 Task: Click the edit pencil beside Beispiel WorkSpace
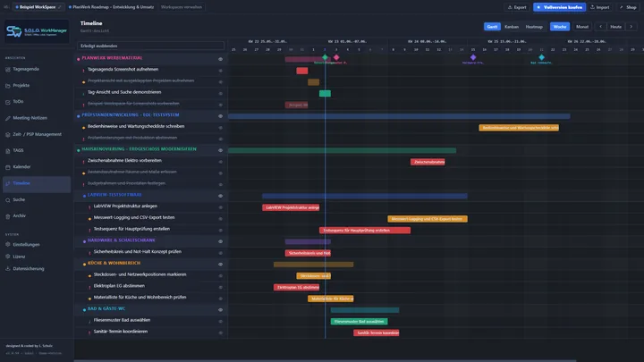coord(60,7)
